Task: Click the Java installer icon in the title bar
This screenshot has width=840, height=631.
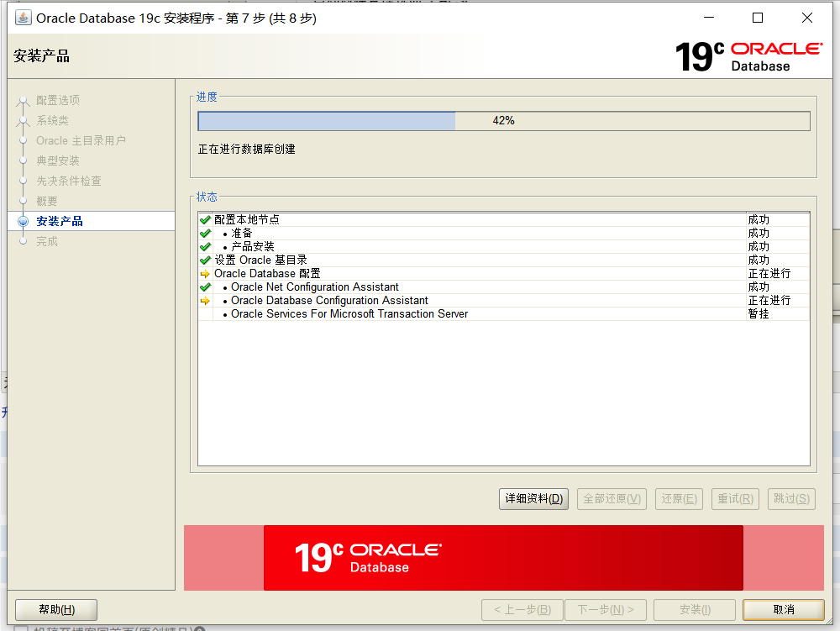Action: pos(23,18)
